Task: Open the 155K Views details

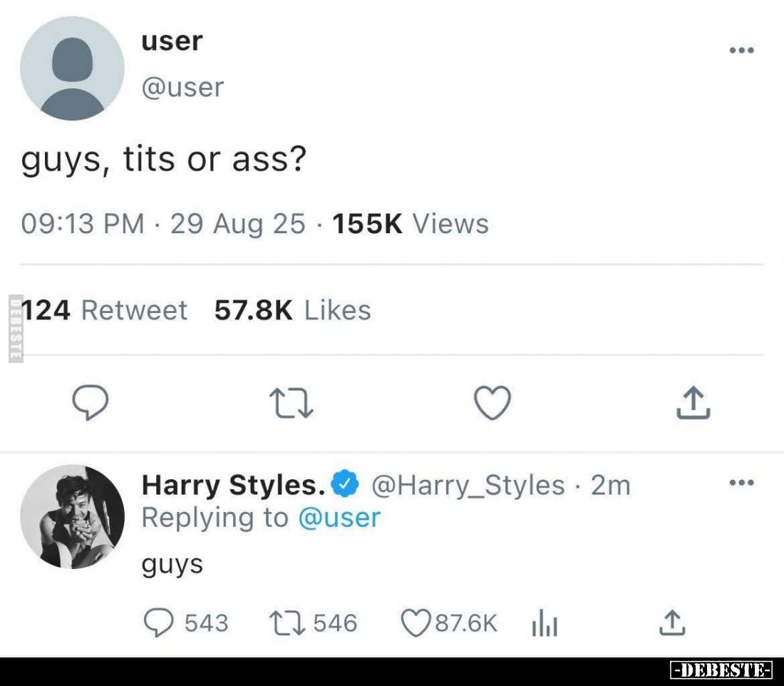Action: point(408,224)
